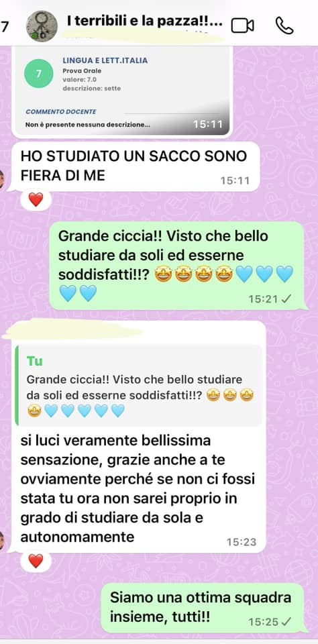
Task: Select the 'Siamo una ottima squadra insieme' message
Action: (202, 608)
